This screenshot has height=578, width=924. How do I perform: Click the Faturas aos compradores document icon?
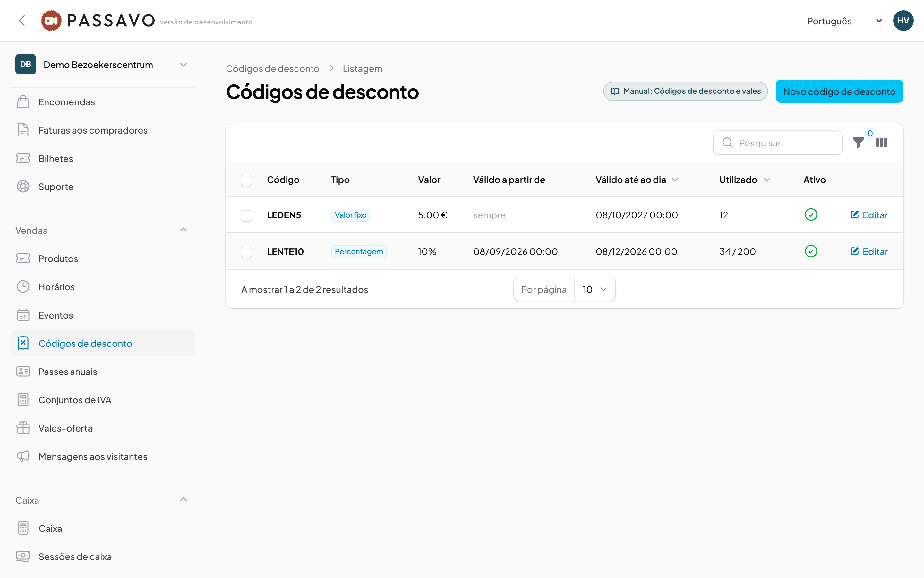[x=23, y=130]
